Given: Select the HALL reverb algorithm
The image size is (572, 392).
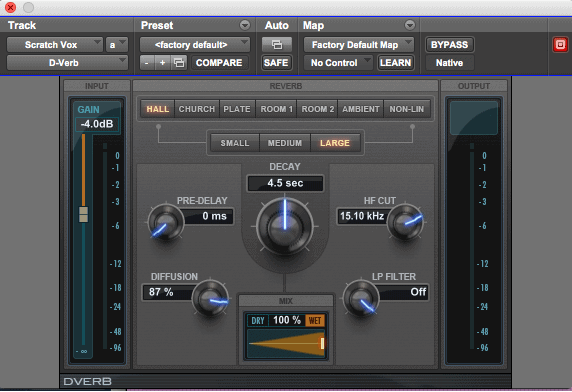Looking at the screenshot, I should click(158, 109).
